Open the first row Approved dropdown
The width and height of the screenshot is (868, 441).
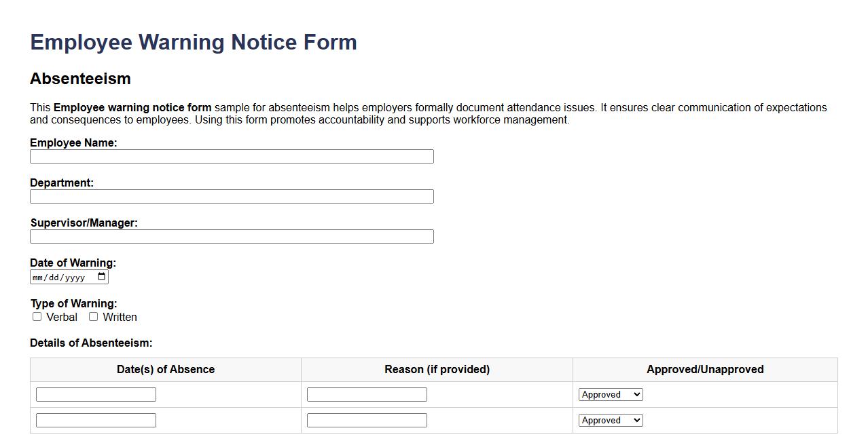[609, 394]
